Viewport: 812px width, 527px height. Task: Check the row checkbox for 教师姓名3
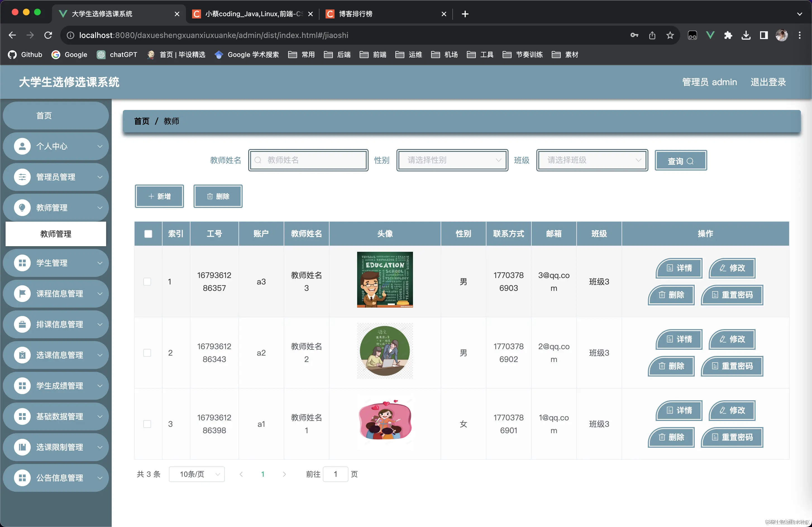pos(147,281)
